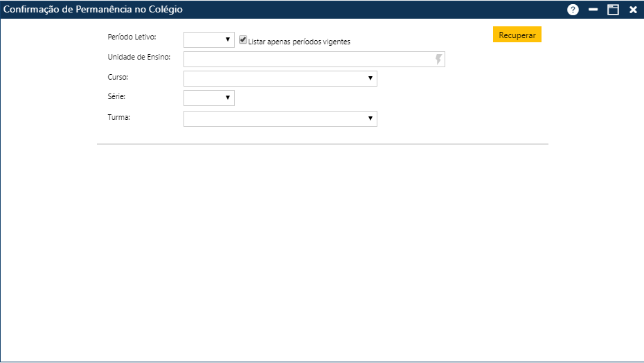Screen dimensions: 644x363
Task: Click the 'Período Letivo:' field label
Action: click(132, 36)
